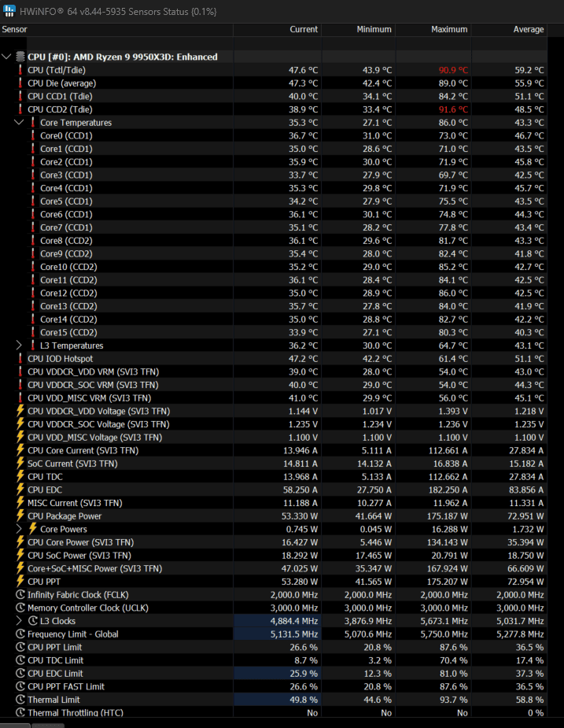564x728 pixels.
Task: Click clock icon of L3 Clocks
Action: 33,621
